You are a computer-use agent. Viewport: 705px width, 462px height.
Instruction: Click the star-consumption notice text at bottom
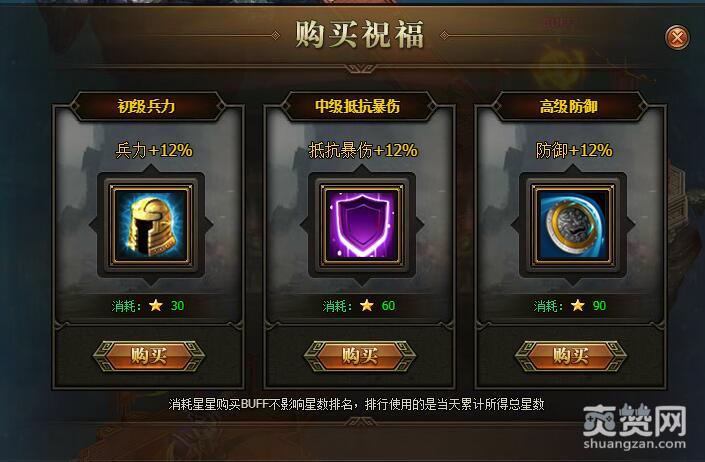pyautogui.click(x=357, y=404)
